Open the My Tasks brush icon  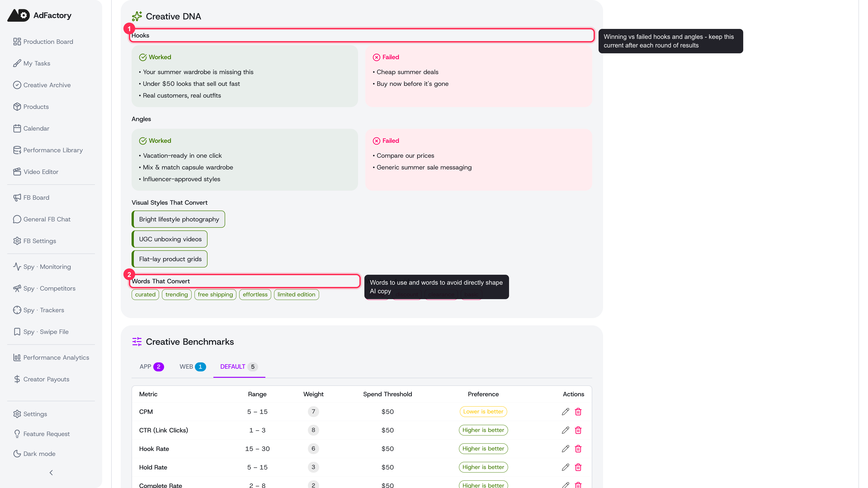pos(17,63)
